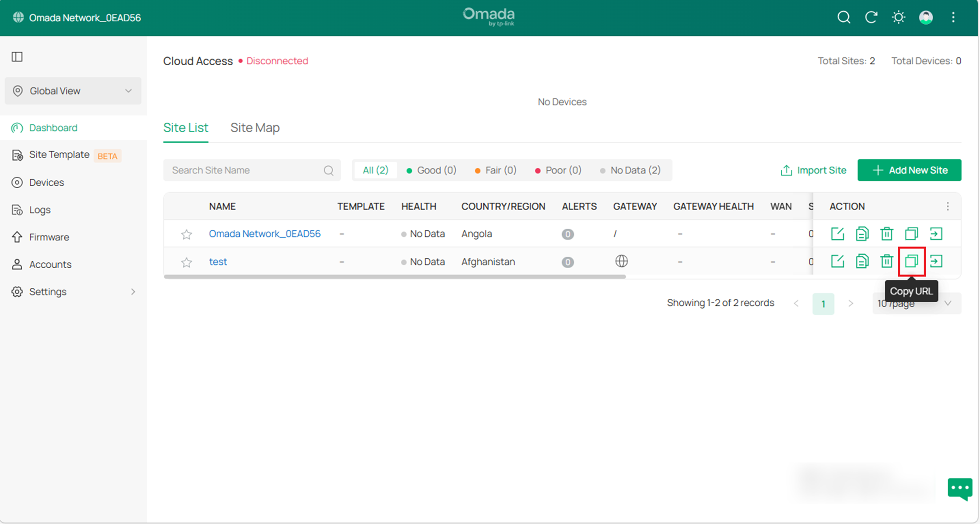Image resolution: width=980 pixels, height=524 pixels.
Task: Switch to the Site Map tab
Action: [255, 128]
